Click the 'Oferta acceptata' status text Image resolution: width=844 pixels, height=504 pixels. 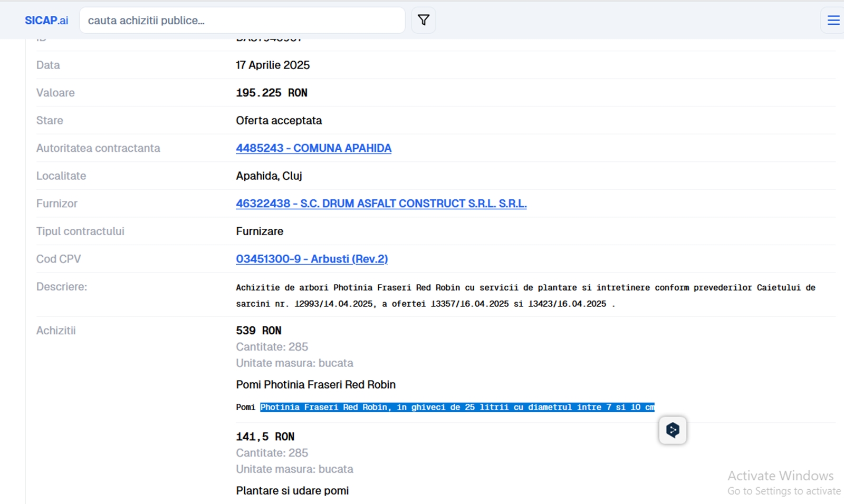279,120
